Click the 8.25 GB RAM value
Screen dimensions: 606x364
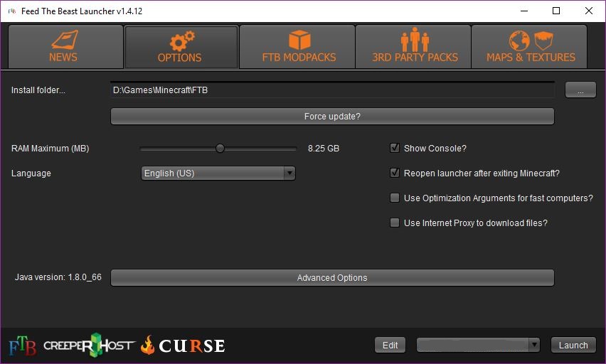324,149
